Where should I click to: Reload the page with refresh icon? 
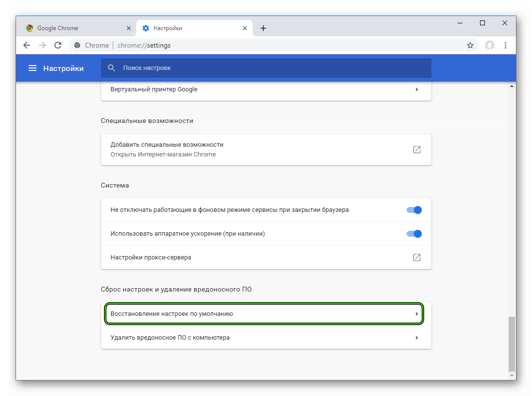58,45
